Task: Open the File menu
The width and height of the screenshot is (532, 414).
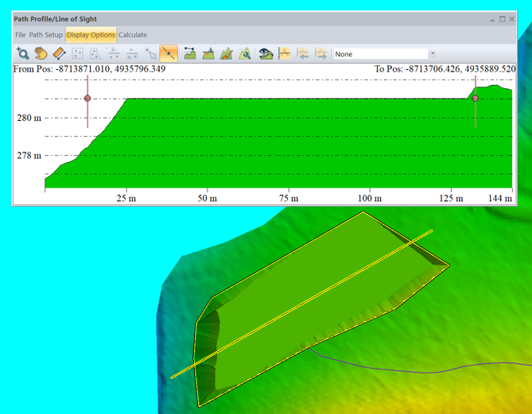Action: pos(20,35)
